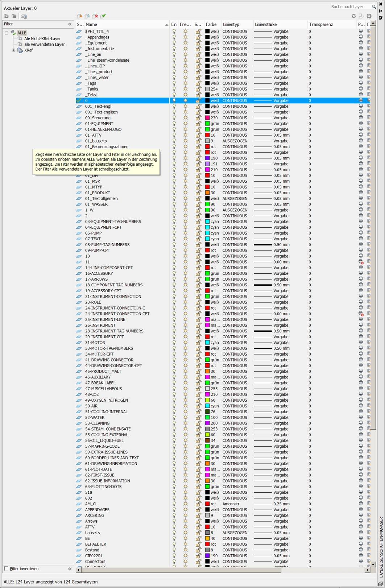Open color swatch of 49-OXYGEN_NITROGEN layer
The height and width of the screenshot is (588, 385).
point(207,400)
